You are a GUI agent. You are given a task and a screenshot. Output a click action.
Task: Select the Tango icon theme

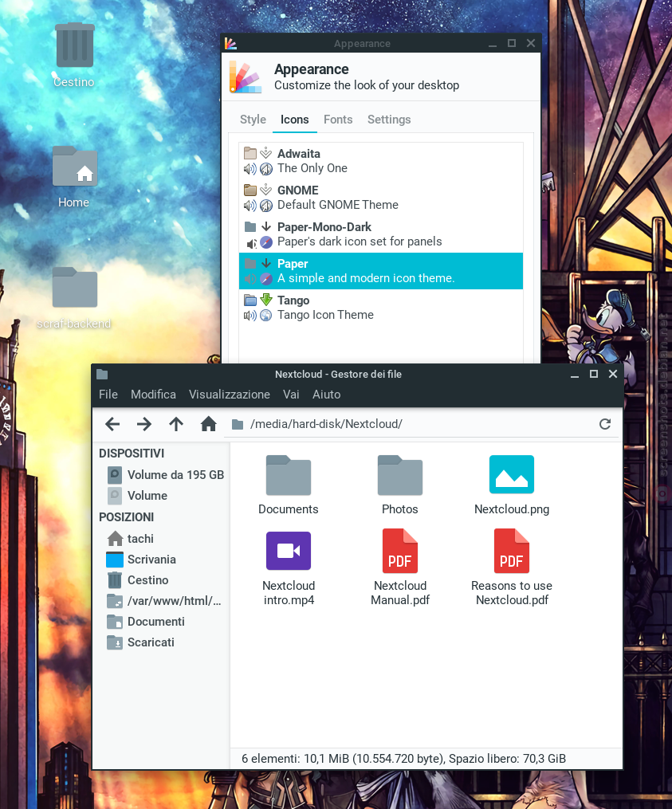(381, 308)
